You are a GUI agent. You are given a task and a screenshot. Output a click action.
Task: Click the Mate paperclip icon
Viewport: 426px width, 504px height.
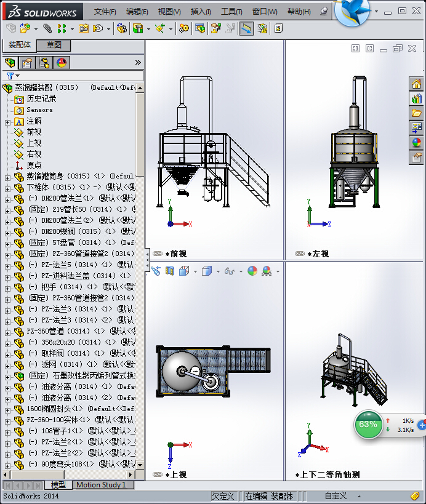(x=47, y=28)
